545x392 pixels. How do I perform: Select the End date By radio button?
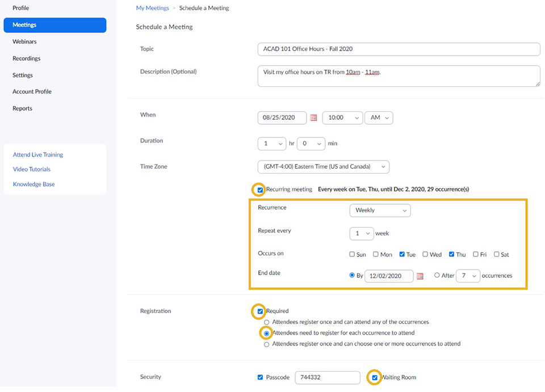(x=352, y=275)
